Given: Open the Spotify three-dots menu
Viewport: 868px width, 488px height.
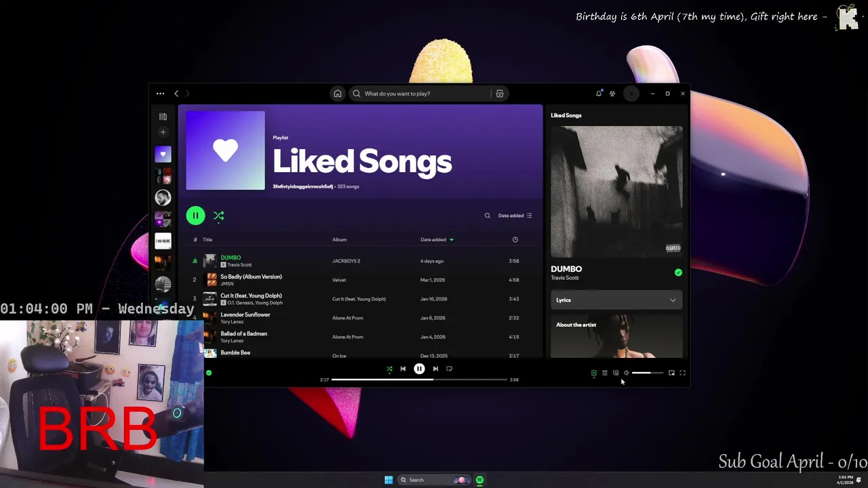Looking at the screenshot, I should [160, 94].
